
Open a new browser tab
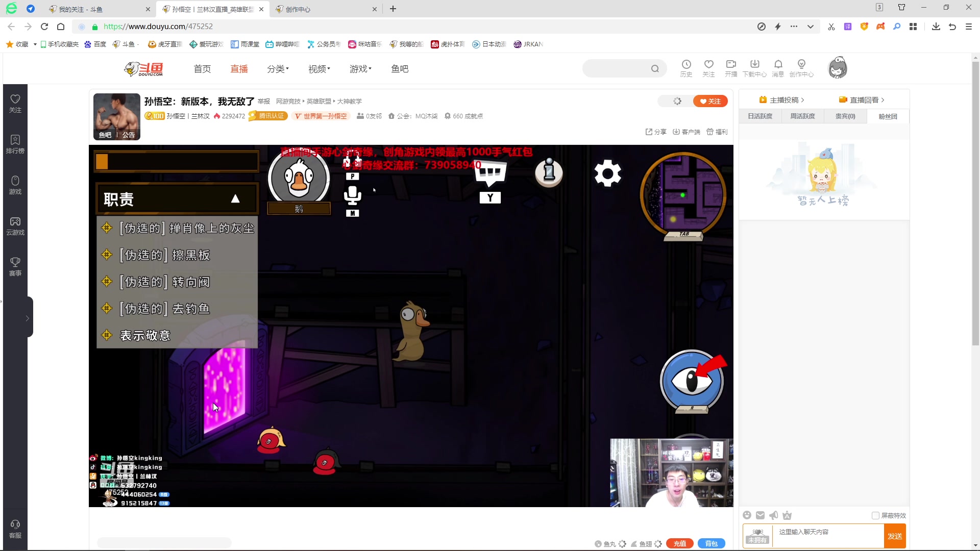[x=393, y=9]
